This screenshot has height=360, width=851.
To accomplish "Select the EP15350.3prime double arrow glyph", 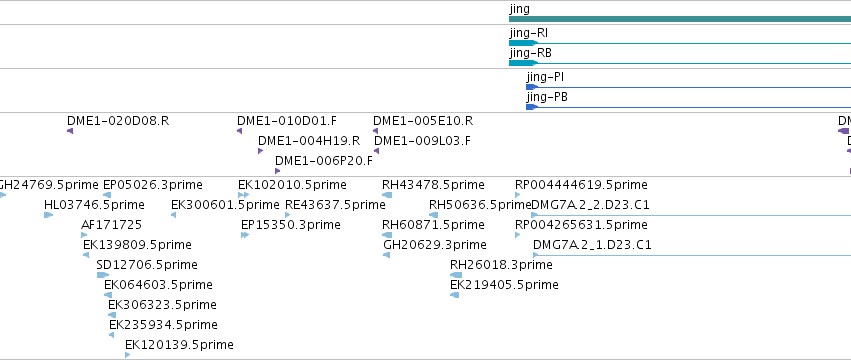I will point(245,235).
